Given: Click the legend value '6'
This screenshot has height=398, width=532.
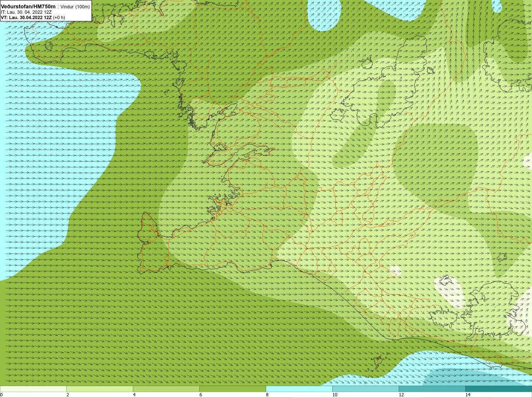Looking at the screenshot, I should (201, 395).
